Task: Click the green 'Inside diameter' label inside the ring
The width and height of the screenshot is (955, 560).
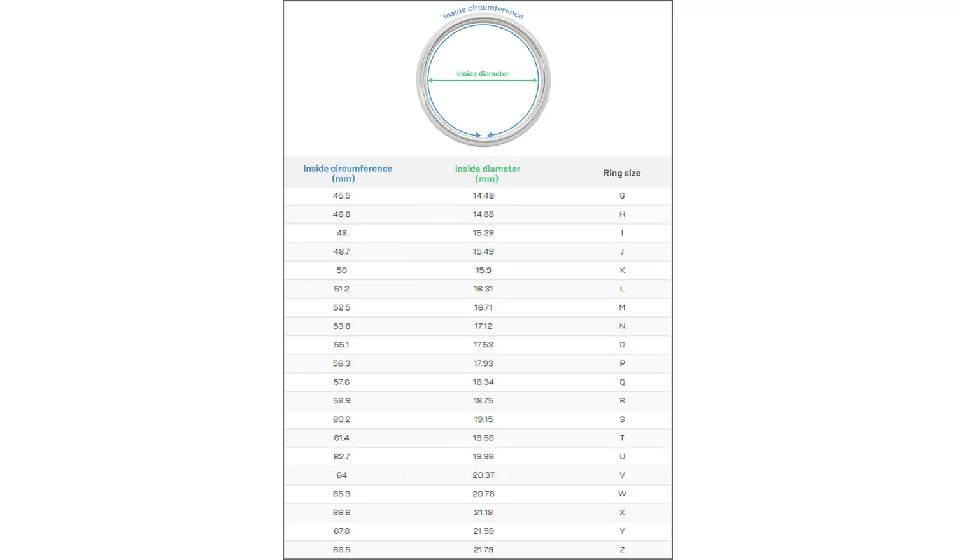Action: tap(483, 74)
